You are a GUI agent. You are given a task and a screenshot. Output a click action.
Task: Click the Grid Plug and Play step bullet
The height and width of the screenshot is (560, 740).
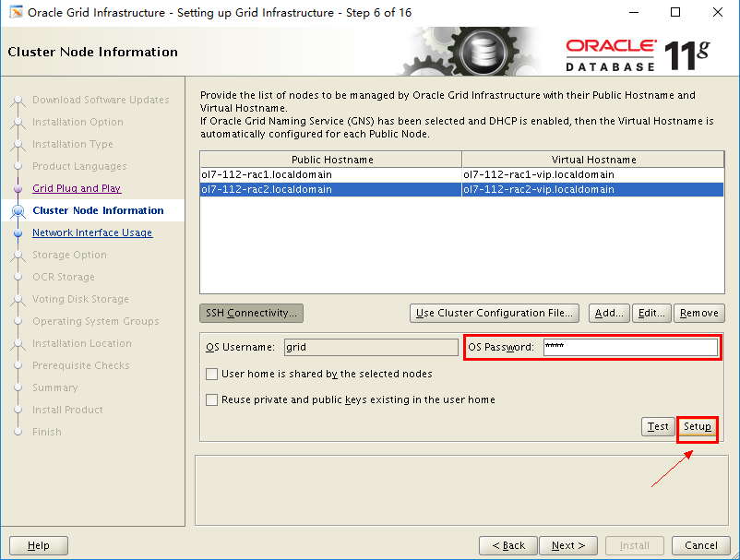[x=18, y=189]
